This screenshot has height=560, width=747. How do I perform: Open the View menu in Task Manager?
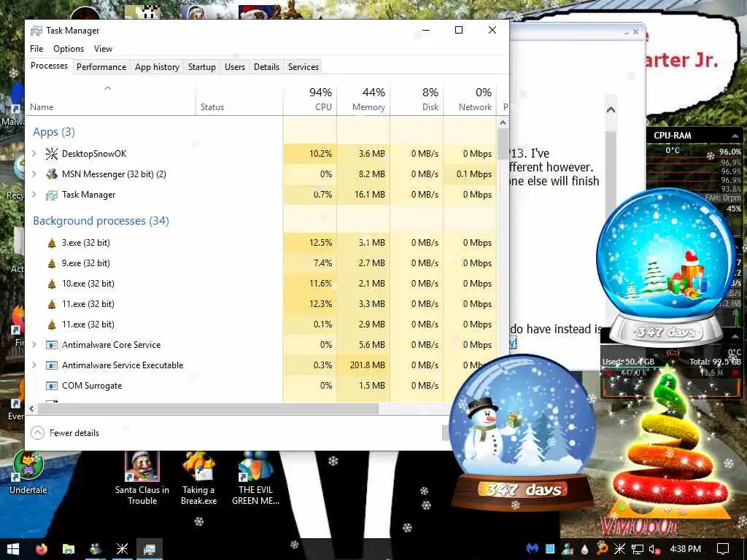pos(103,49)
